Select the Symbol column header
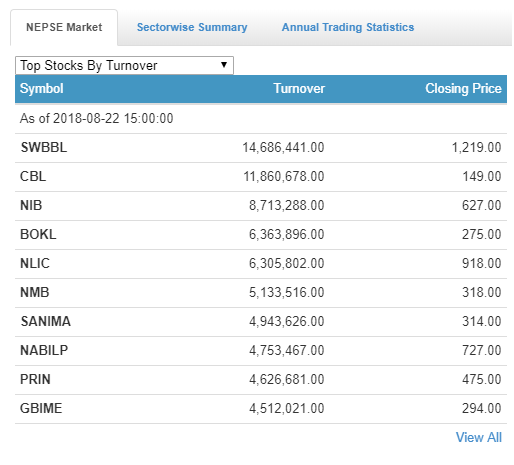The height and width of the screenshot is (465, 514). point(42,89)
